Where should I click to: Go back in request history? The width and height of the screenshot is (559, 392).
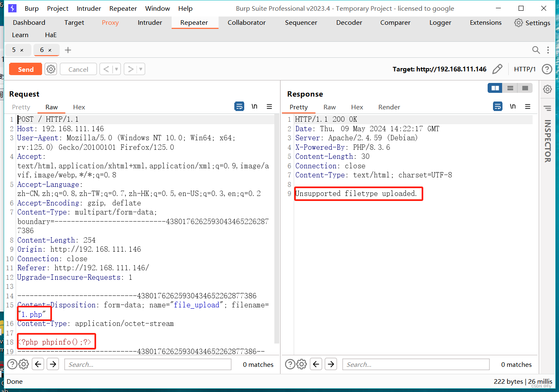[106, 69]
